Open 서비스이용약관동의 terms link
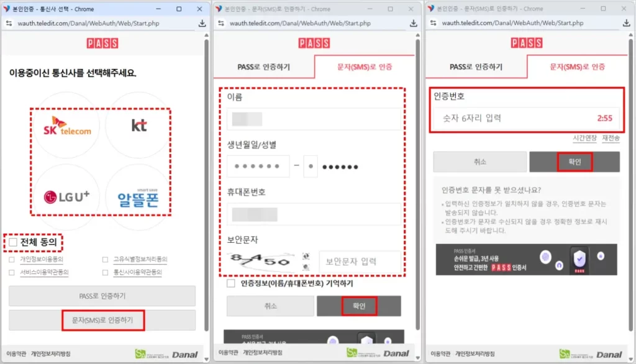 click(x=44, y=272)
